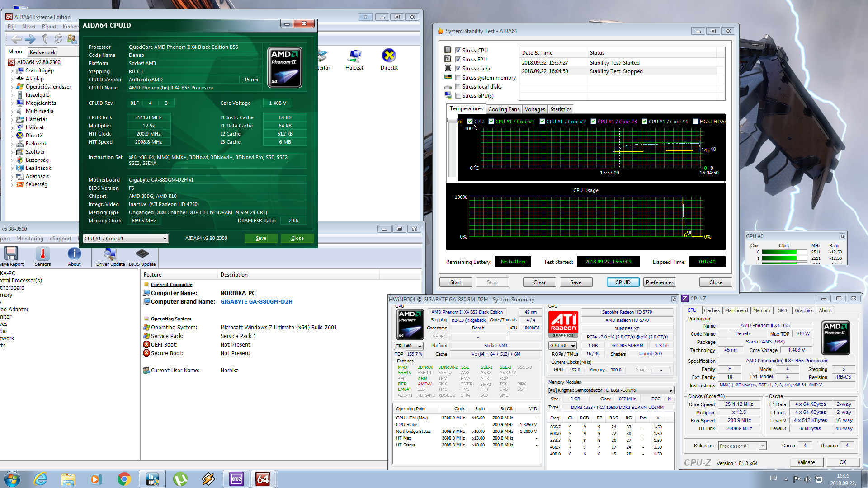The width and height of the screenshot is (868, 488).
Task: Click Start in System Stability Test
Action: [456, 282]
